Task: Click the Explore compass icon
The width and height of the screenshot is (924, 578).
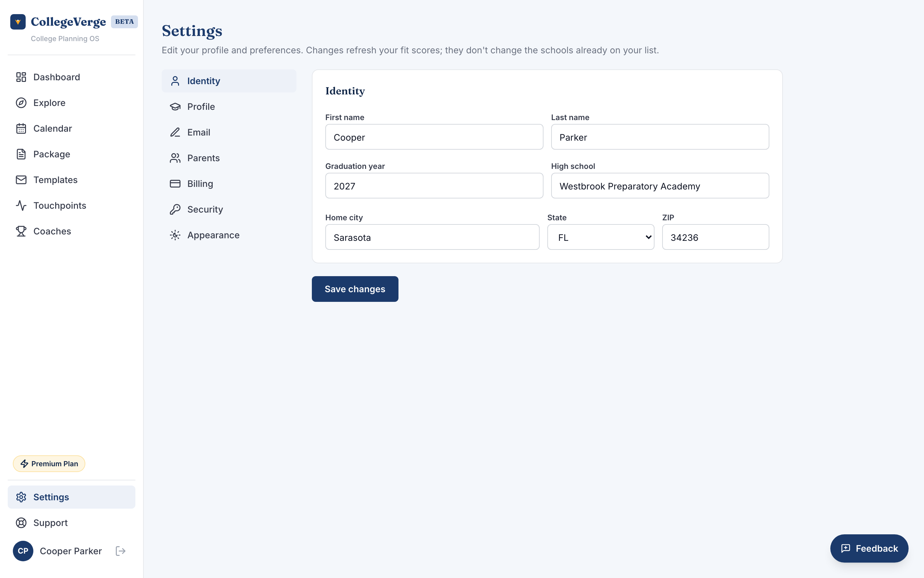Action: pos(21,103)
